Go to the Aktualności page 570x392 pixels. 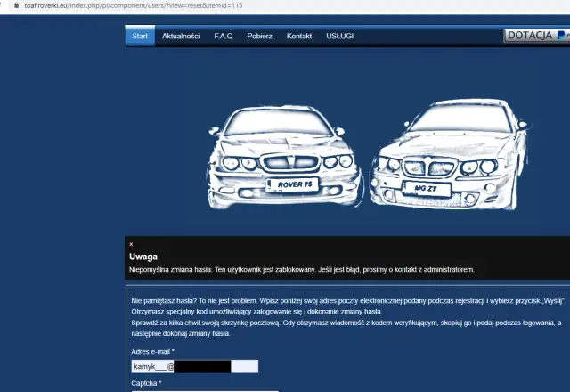(181, 36)
